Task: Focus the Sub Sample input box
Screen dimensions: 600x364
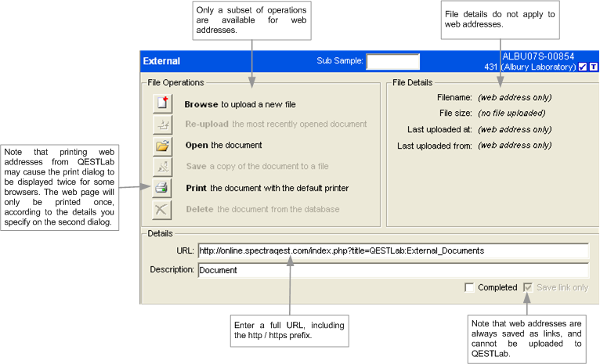Action: pos(392,61)
